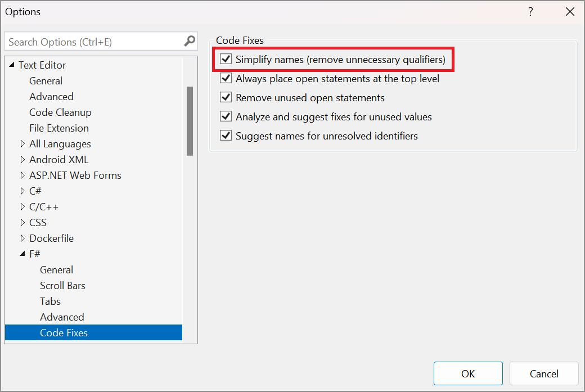585x392 pixels.
Task: Confirm settings with the OK button
Action: [x=468, y=373]
